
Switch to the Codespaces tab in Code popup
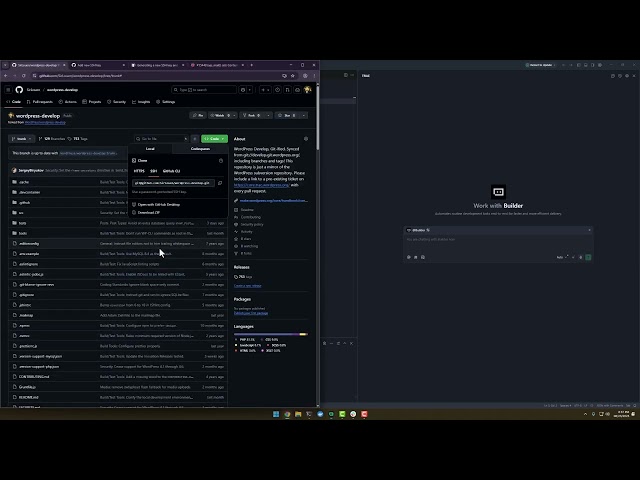click(200, 149)
